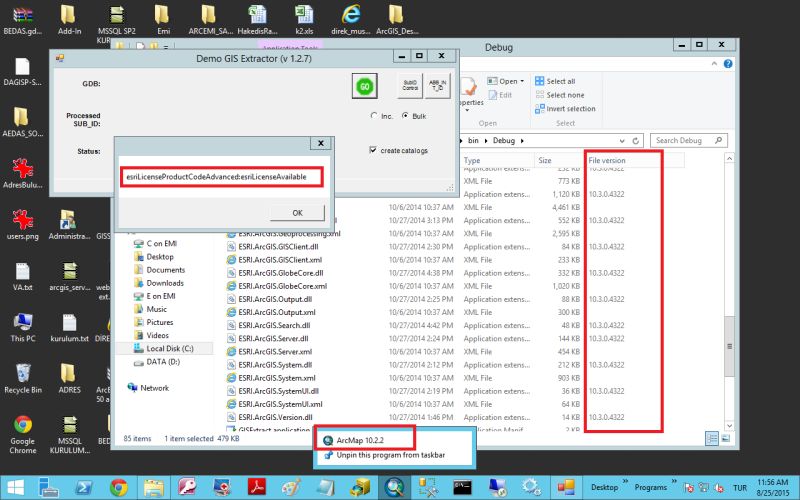Open File Explorer from taskbar
Screen dimensions: 800x500
pos(153,488)
